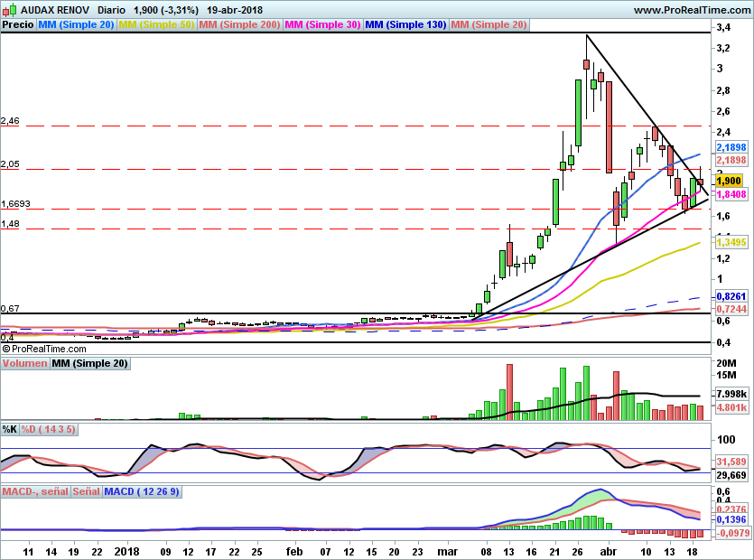
Task: Click the MACD-, señal histogram label
Action: pyautogui.click(x=35, y=492)
